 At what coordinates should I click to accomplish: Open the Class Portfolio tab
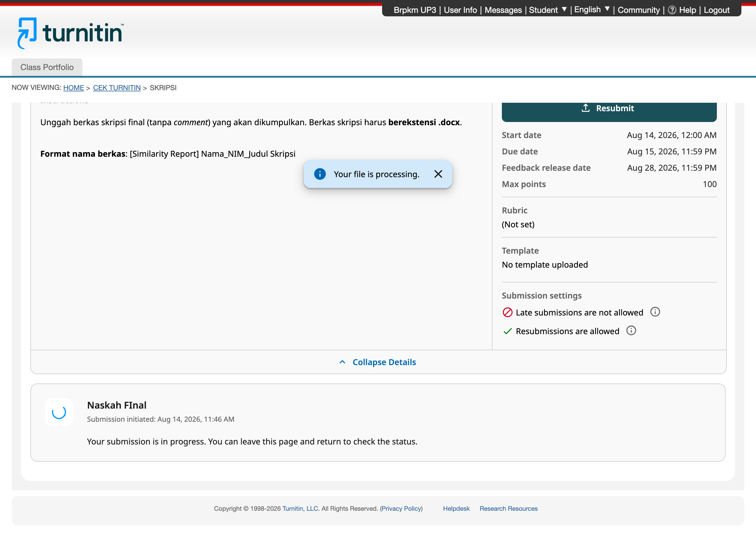[x=47, y=67]
